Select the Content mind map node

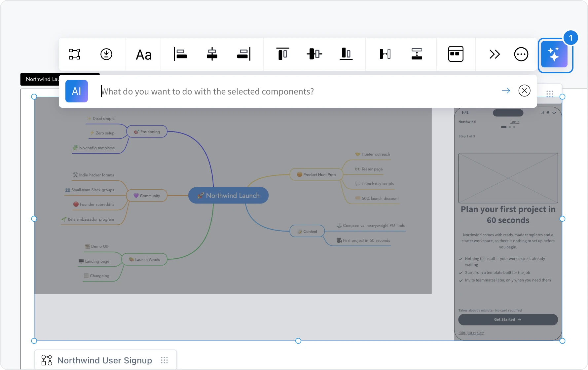click(307, 231)
